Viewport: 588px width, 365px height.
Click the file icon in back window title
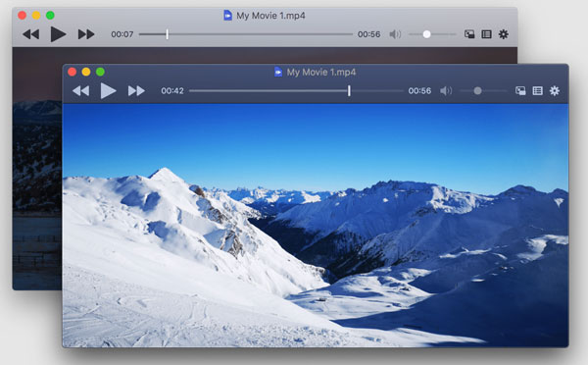click(227, 16)
